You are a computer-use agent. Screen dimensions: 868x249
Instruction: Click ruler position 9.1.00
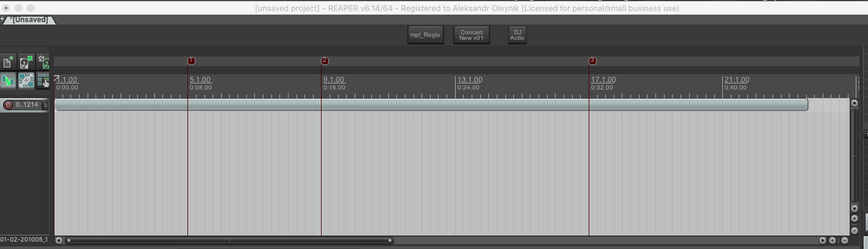pyautogui.click(x=334, y=80)
